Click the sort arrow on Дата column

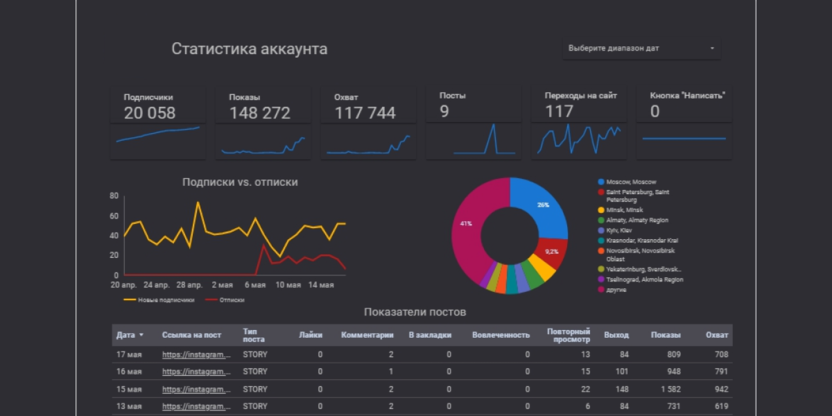point(141,335)
